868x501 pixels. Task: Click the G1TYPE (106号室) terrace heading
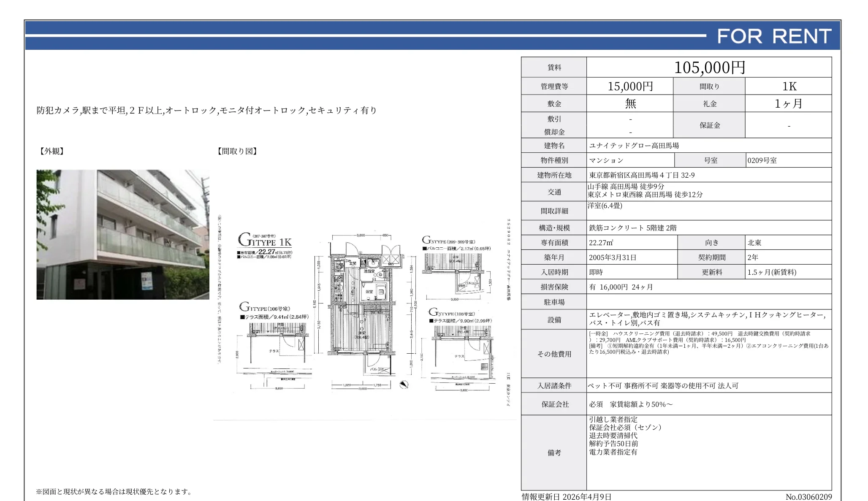265,307
